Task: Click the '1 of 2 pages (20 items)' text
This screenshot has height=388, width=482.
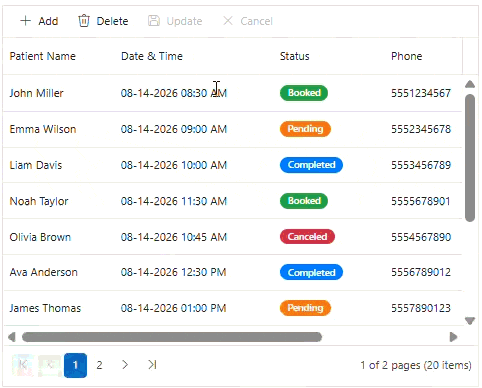Action: (416, 365)
